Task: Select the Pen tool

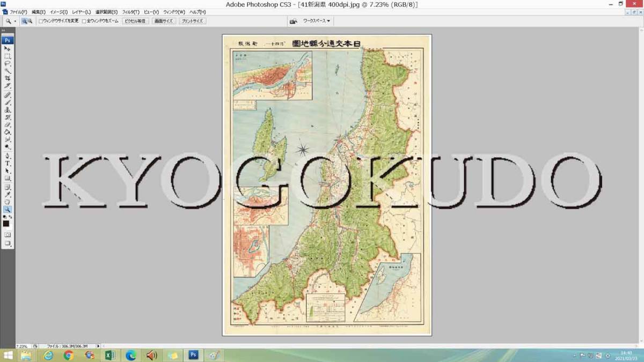Action: pyautogui.click(x=8, y=156)
